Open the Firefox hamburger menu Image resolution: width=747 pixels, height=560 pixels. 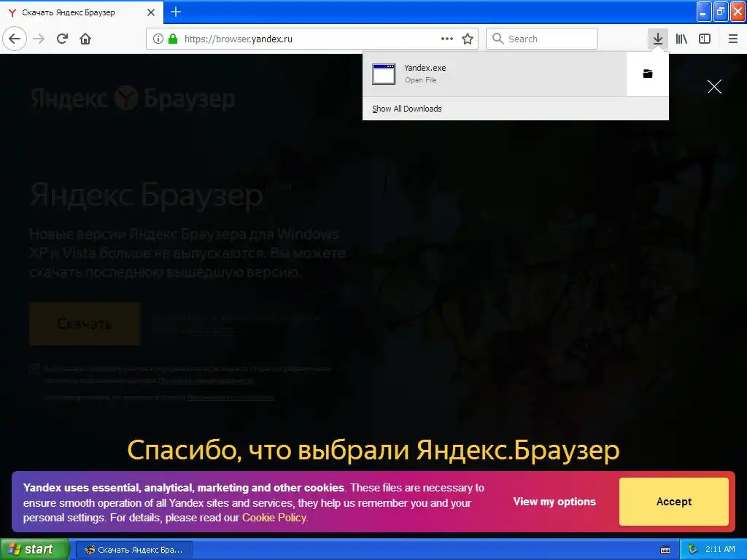click(x=733, y=39)
